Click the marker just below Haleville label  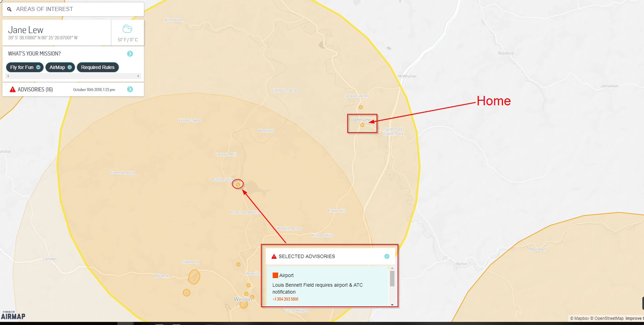point(248,285)
